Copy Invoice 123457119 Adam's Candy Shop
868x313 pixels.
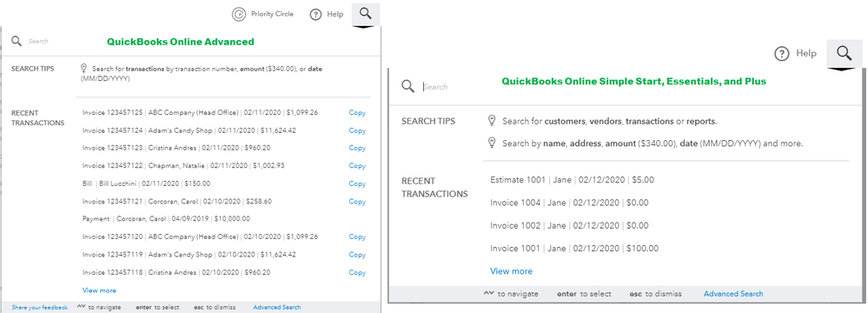coord(357,255)
